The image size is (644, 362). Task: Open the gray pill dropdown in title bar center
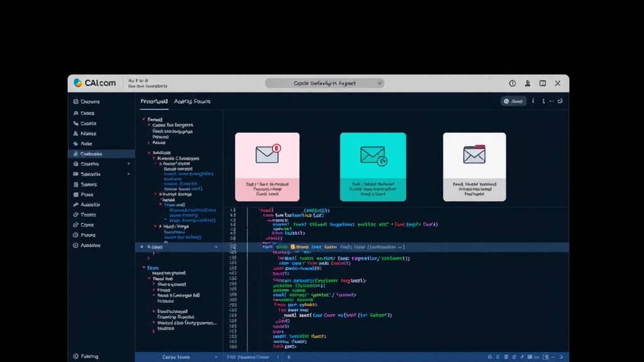[x=325, y=84]
